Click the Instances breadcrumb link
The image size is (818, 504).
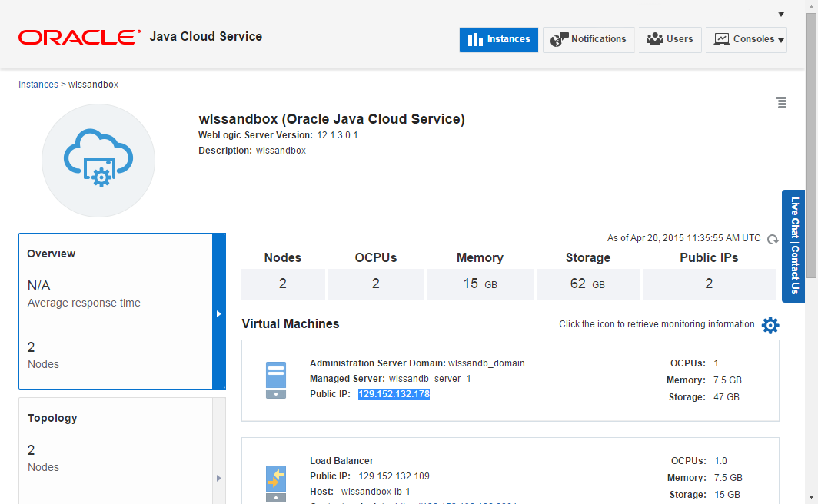click(x=38, y=85)
